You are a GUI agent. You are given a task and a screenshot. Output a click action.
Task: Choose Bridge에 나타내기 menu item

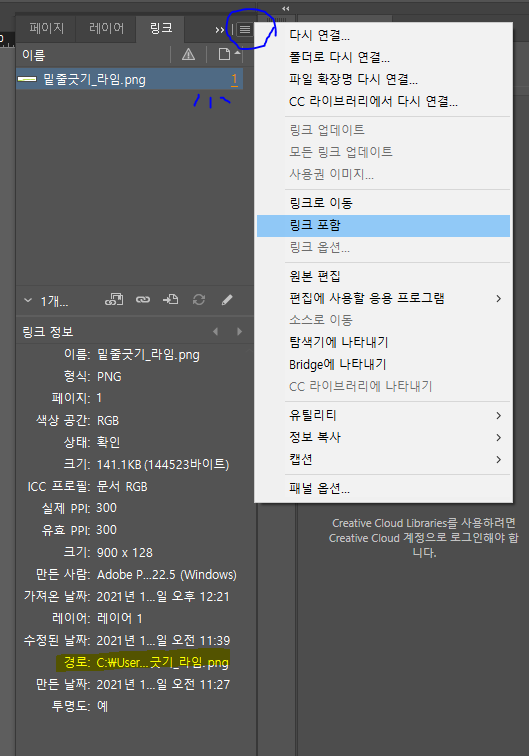coord(383,364)
